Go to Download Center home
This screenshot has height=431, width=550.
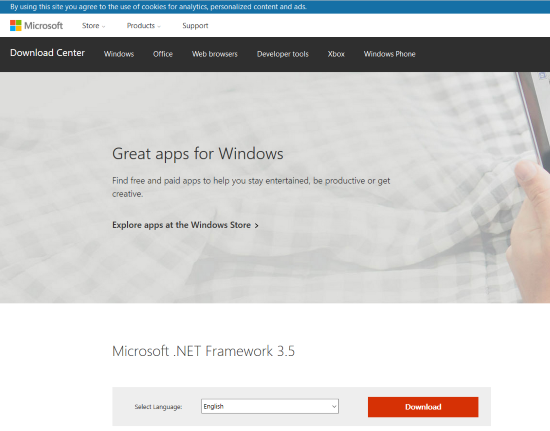point(47,53)
